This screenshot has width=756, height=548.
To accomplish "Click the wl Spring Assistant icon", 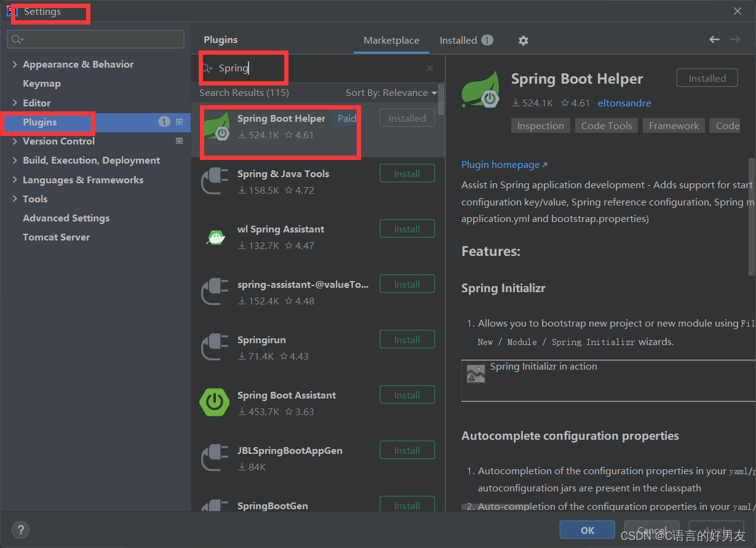I will pyautogui.click(x=215, y=237).
